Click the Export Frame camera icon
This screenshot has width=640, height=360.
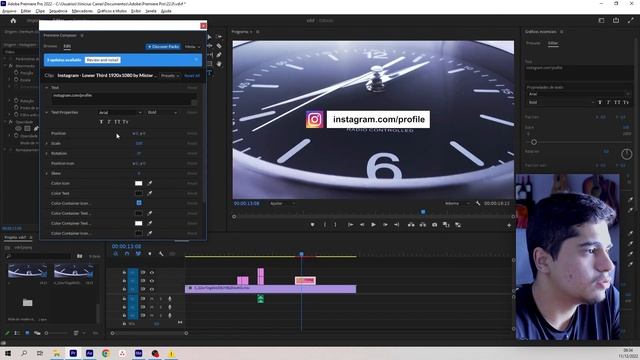pos(434,224)
